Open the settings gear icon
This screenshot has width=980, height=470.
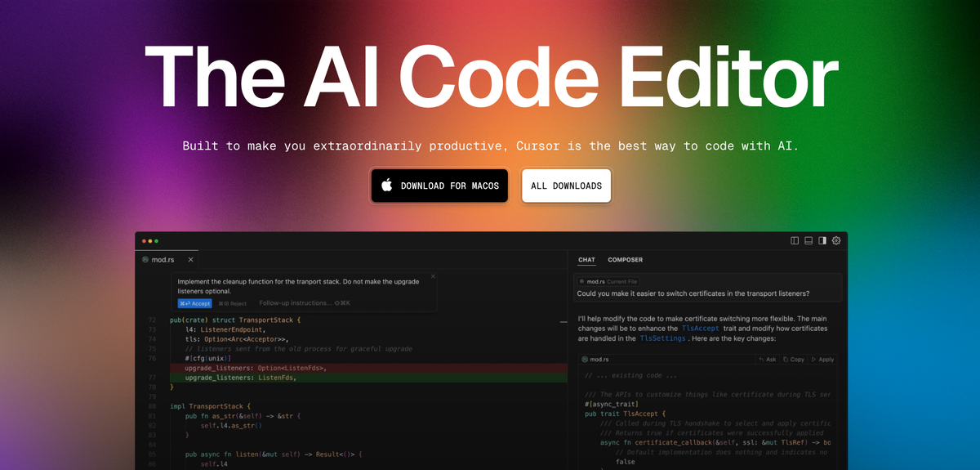coord(835,240)
